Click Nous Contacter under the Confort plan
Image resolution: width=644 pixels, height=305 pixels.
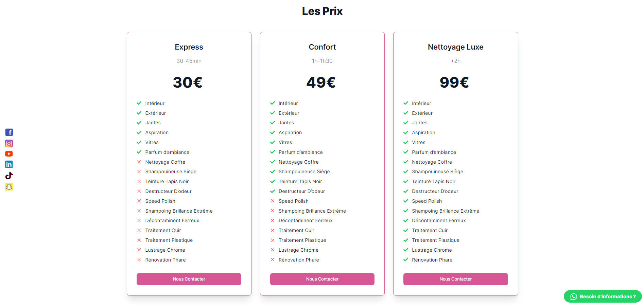322,279
